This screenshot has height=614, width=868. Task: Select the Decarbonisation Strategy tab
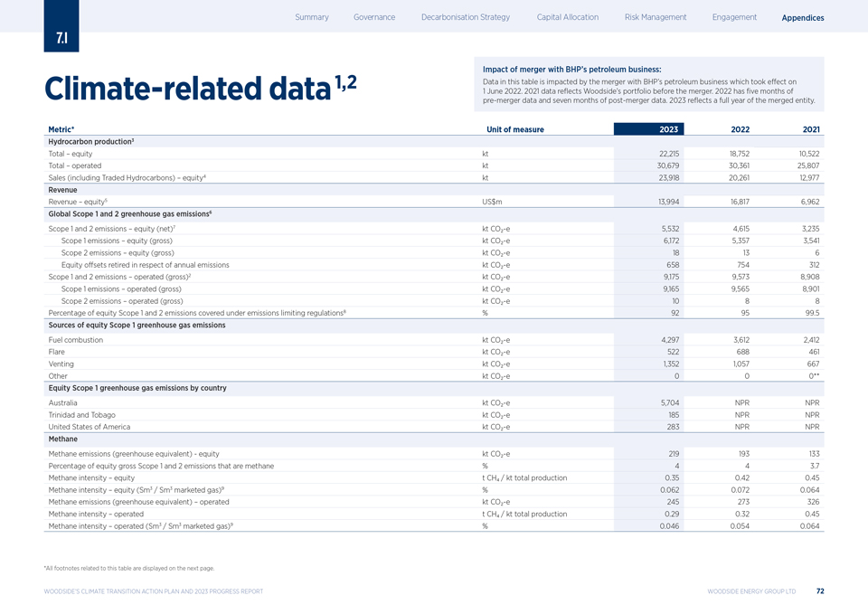tap(466, 17)
